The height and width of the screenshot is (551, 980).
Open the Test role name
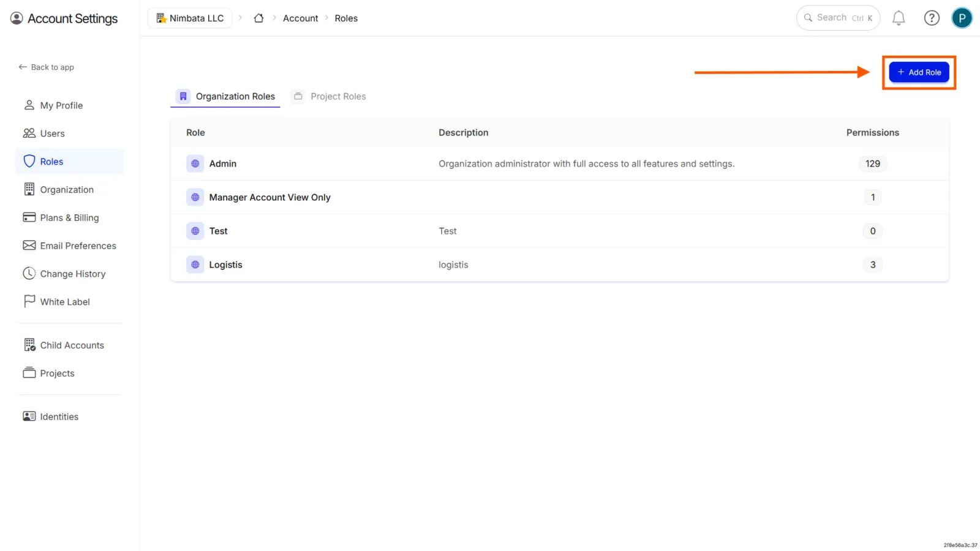pos(218,231)
